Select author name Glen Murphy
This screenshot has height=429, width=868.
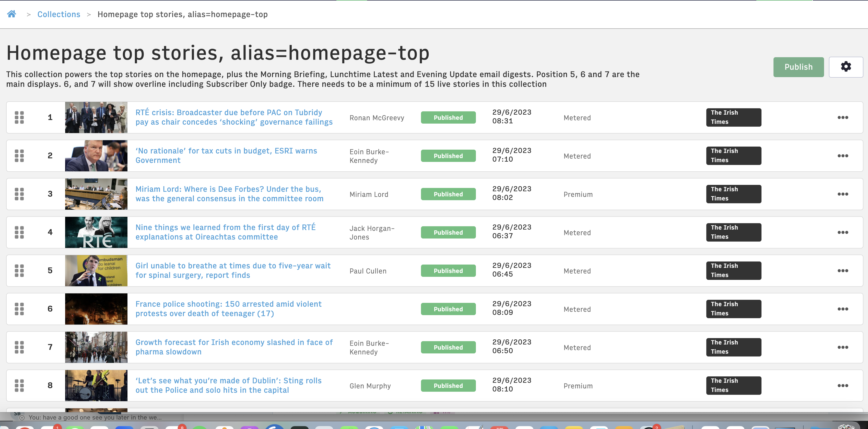[370, 386]
